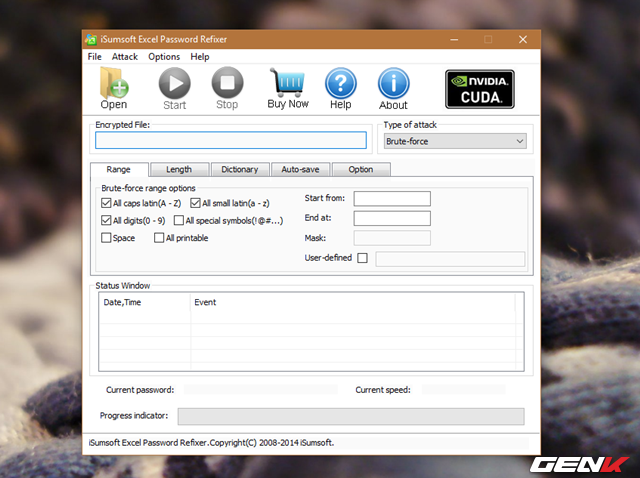
Task: Close the iSumsoft Excel Password Refixer window
Action: click(523, 40)
